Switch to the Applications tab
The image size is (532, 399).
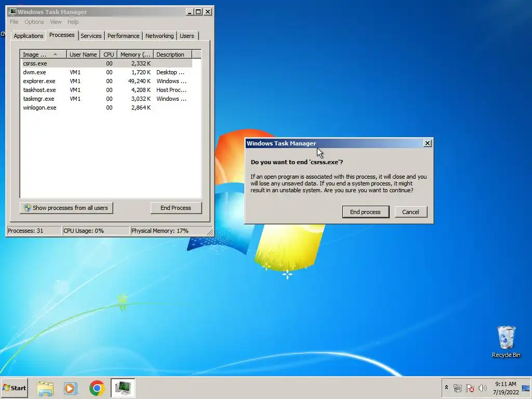tap(29, 36)
